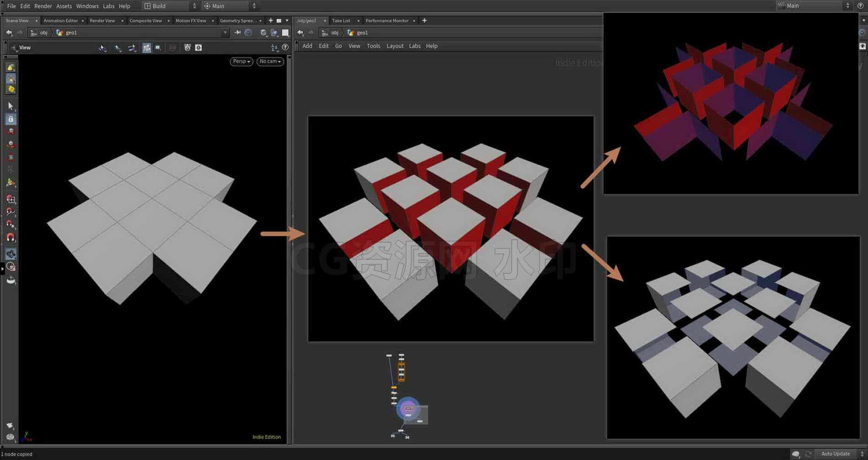Switch to the Take List tab
Viewport: 868px width, 460px height.
[341, 21]
